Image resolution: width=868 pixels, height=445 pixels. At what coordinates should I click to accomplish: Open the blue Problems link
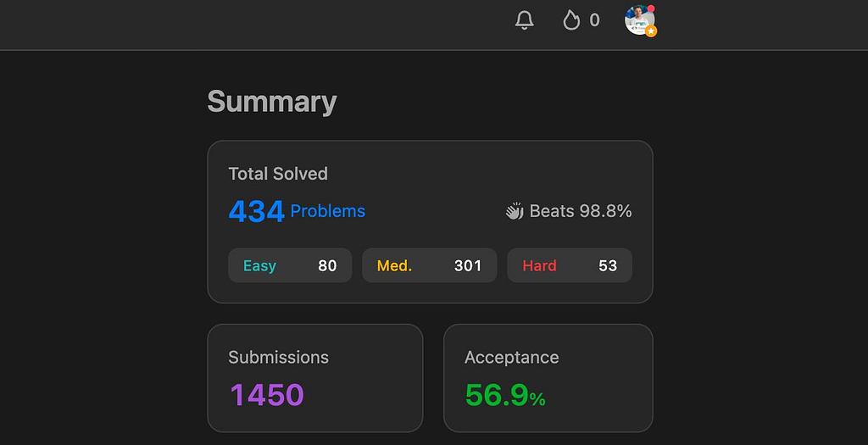tap(327, 211)
